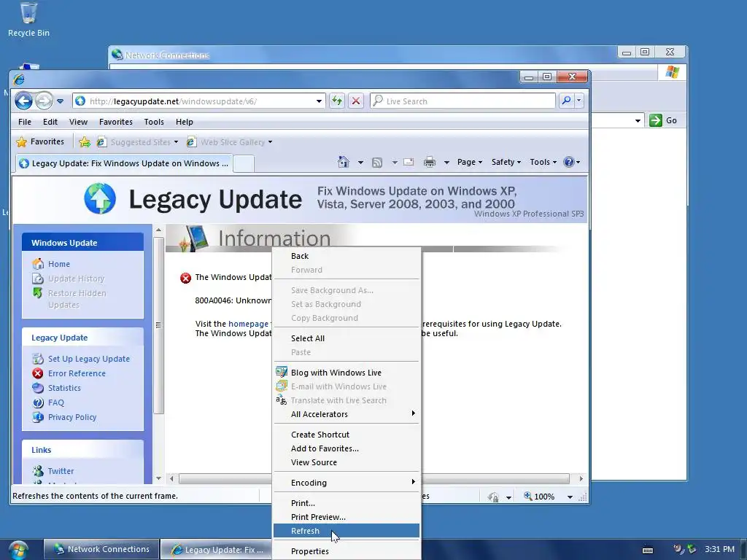Click the Live Search box

tap(462, 101)
